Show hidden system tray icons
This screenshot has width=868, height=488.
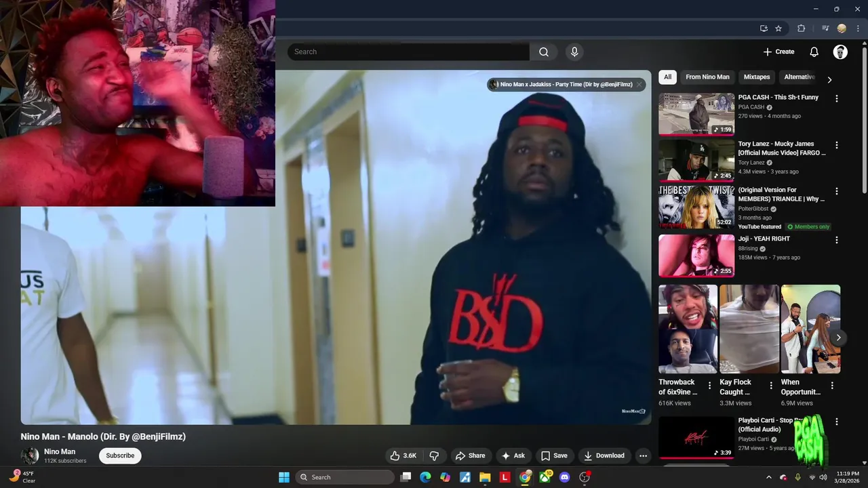(768, 477)
